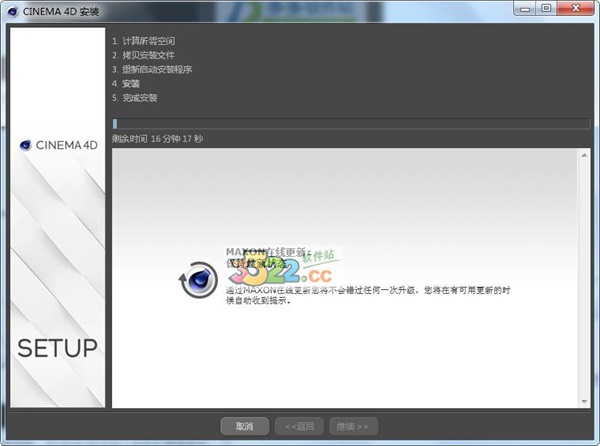Minimize the installer window
The height and width of the screenshot is (446, 600).
click(x=525, y=8)
